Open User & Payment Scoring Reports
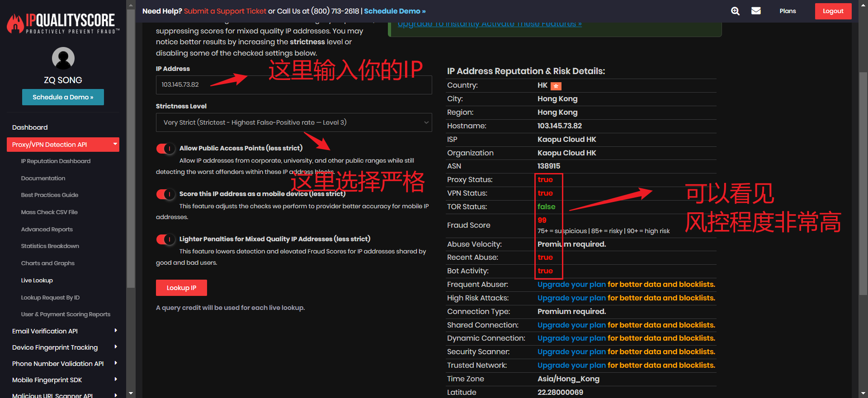 (66, 314)
